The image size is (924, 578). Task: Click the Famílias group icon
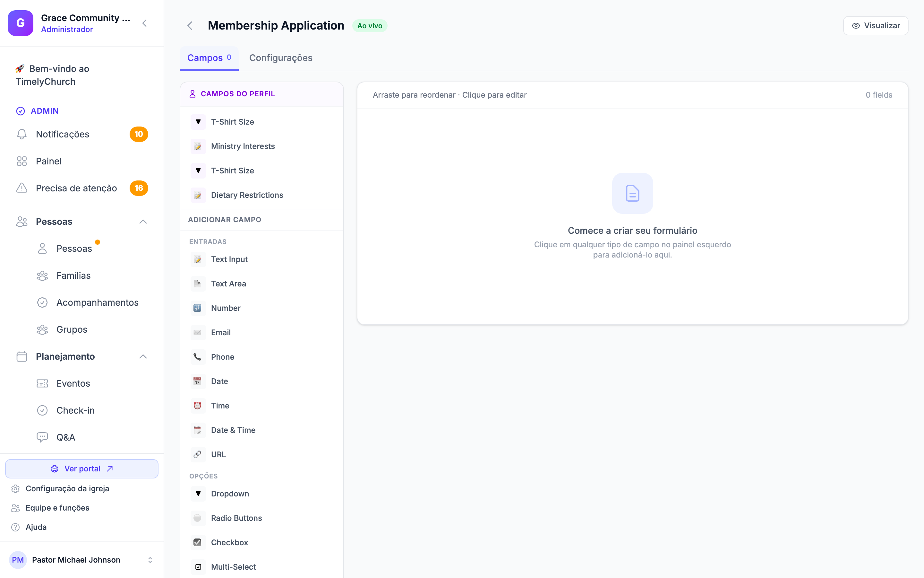tap(42, 276)
